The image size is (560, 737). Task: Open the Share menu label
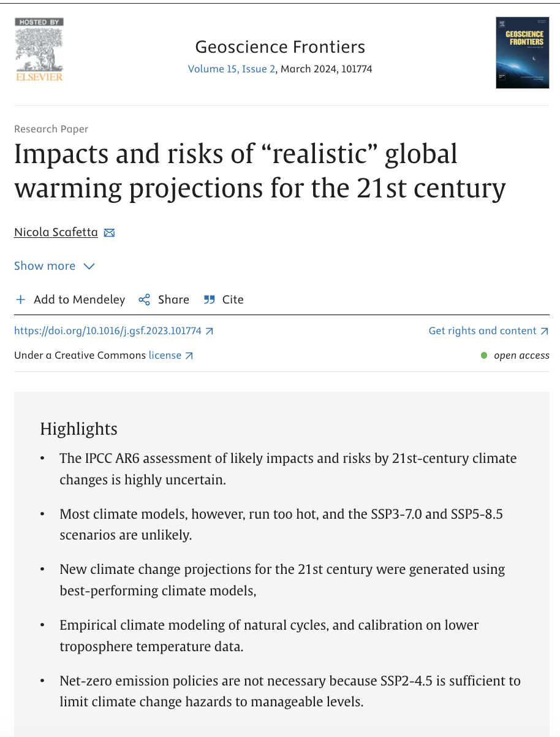173,300
